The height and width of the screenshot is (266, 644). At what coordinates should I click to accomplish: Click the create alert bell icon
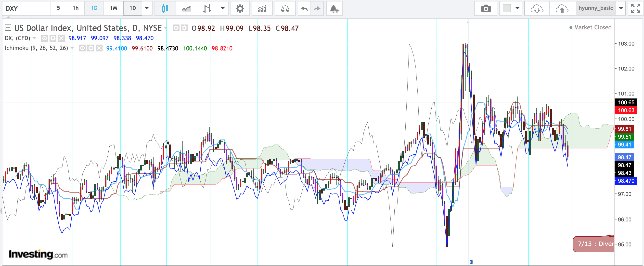tap(334, 9)
